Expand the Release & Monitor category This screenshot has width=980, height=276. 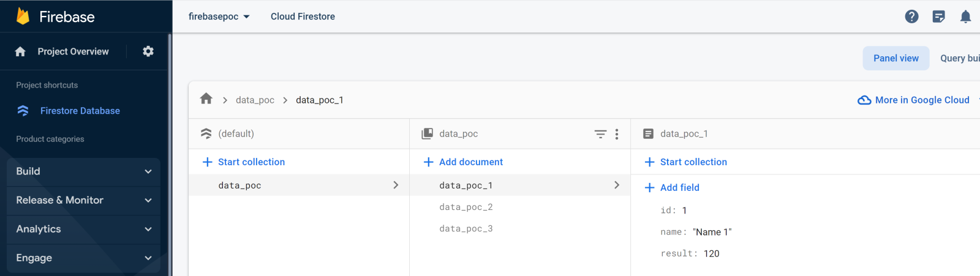[83, 200]
